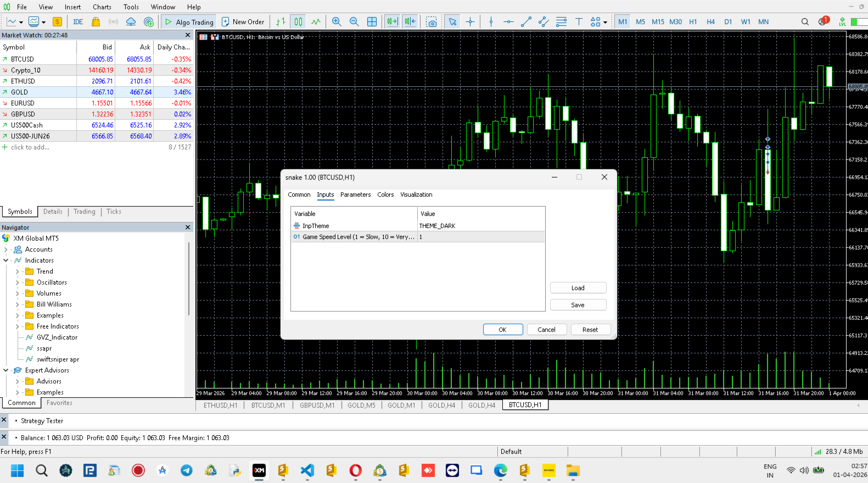Open Telegram from taskbar
This screenshot has height=483, width=868.
[187, 470]
